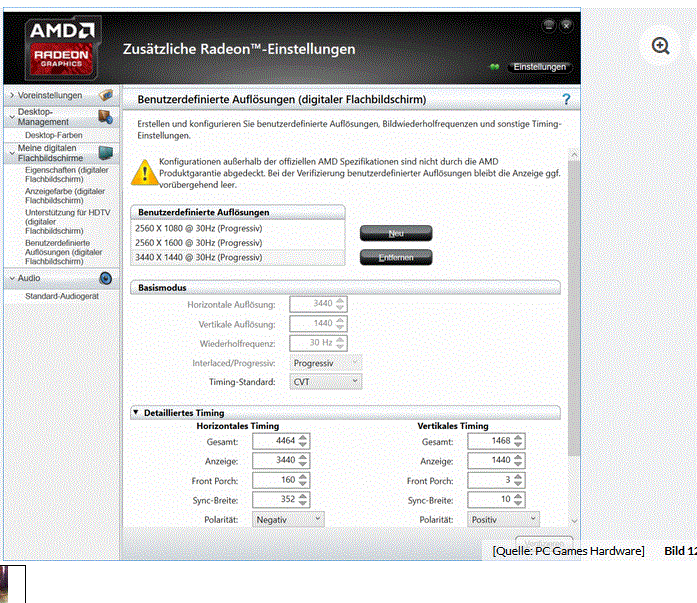This screenshot has height=603, width=697.
Task: Click the yellow warning triangle icon
Action: [x=144, y=172]
